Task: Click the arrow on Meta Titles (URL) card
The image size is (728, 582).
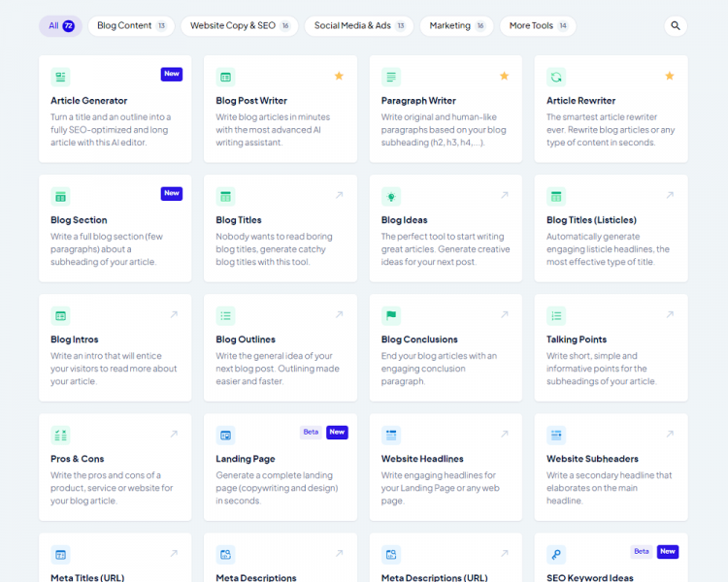Action: (174, 553)
